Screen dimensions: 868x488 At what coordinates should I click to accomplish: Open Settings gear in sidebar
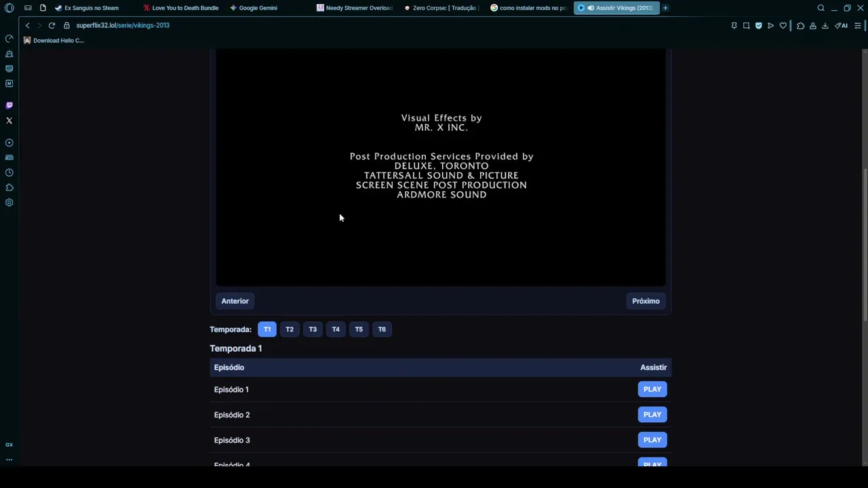(9, 203)
